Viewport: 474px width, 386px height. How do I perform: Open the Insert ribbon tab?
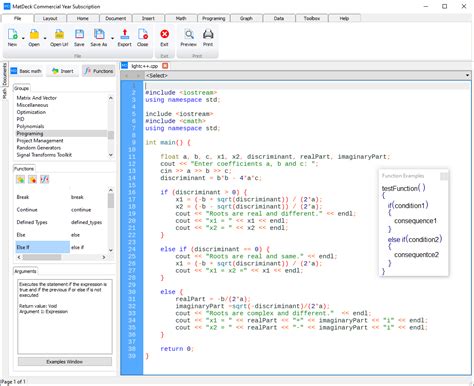[148, 18]
